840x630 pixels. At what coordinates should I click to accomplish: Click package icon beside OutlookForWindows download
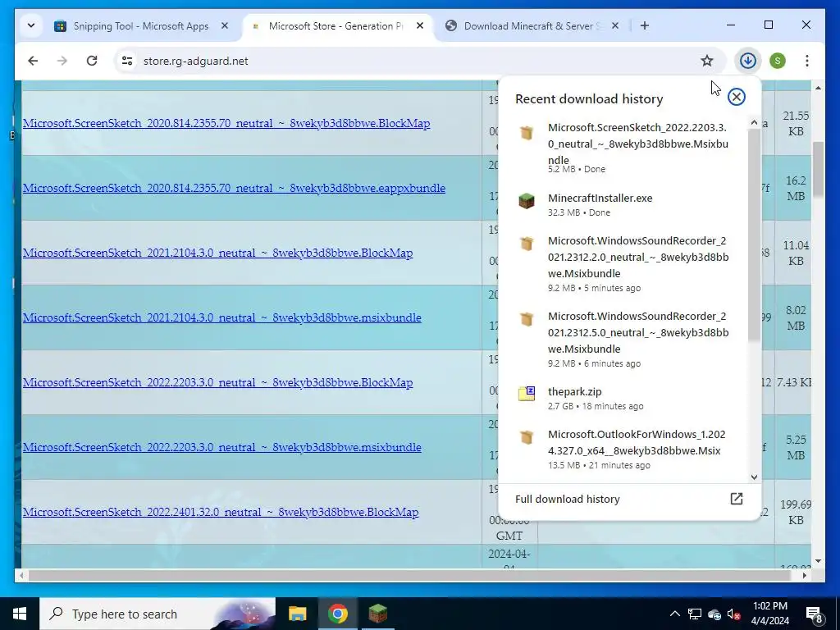(527, 437)
